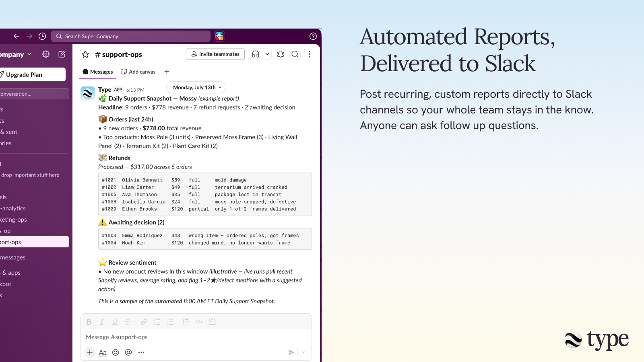The image size is (644, 362).
Task: Expand the huddle options chevron
Action: (x=267, y=54)
